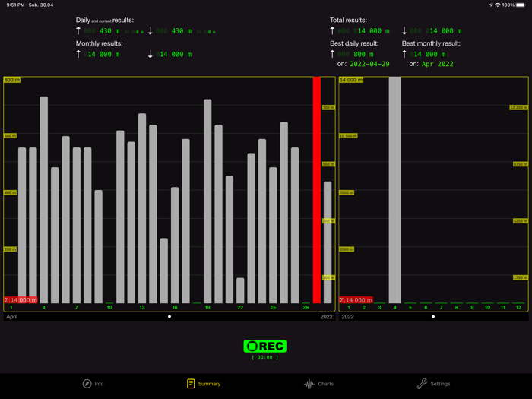The image size is (532, 399).
Task: Tap the total descent arrow icon
Action: coord(404,31)
